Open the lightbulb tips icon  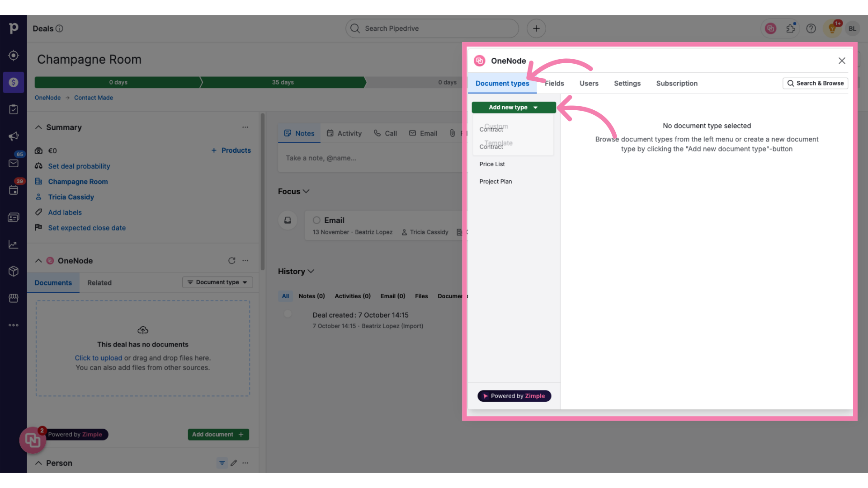click(832, 28)
